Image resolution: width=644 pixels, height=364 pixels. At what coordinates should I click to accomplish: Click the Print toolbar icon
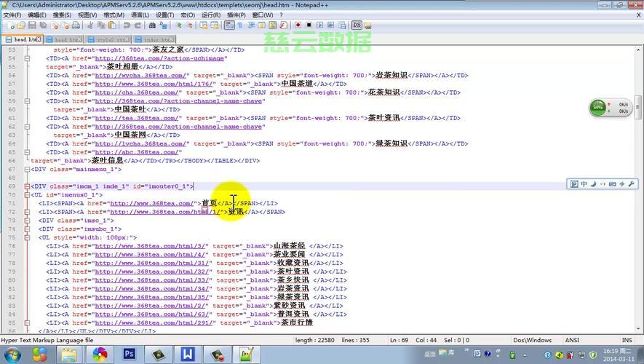(x=76, y=25)
